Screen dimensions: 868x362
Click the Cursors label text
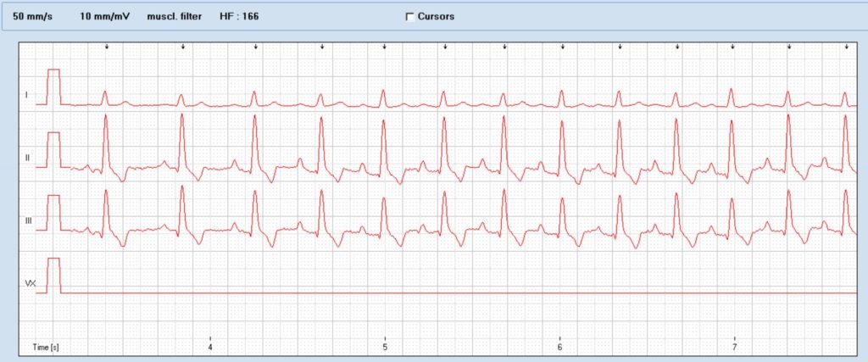pyautogui.click(x=437, y=17)
